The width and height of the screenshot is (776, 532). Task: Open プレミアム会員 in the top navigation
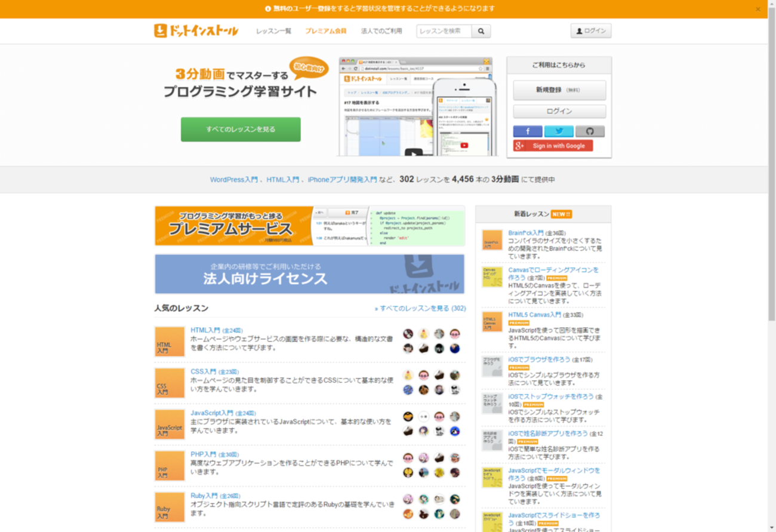(x=326, y=31)
